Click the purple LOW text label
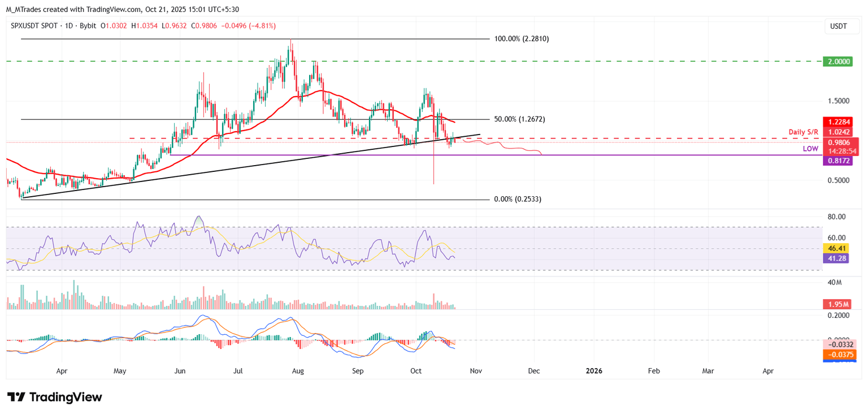 click(x=810, y=148)
